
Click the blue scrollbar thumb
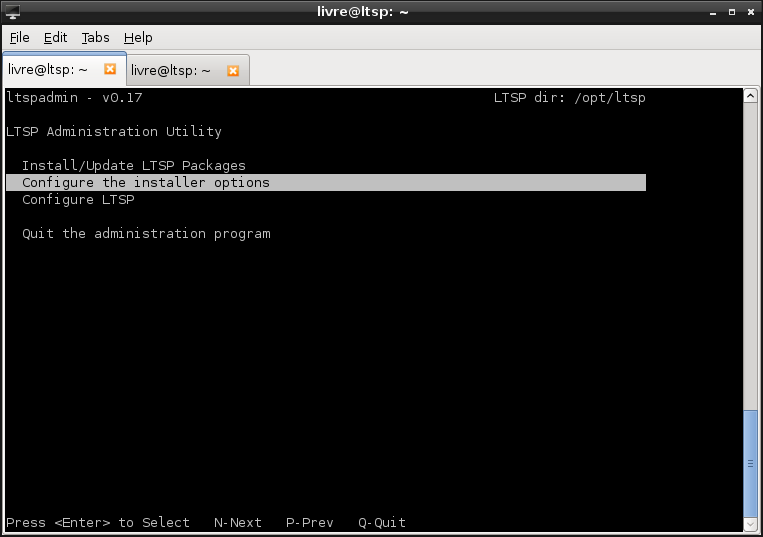pos(750,464)
